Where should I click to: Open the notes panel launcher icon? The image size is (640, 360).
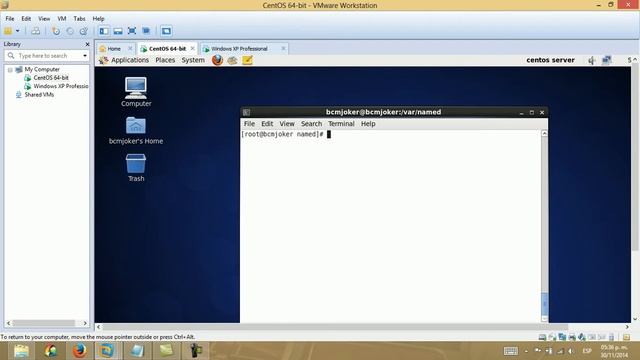coord(247,60)
